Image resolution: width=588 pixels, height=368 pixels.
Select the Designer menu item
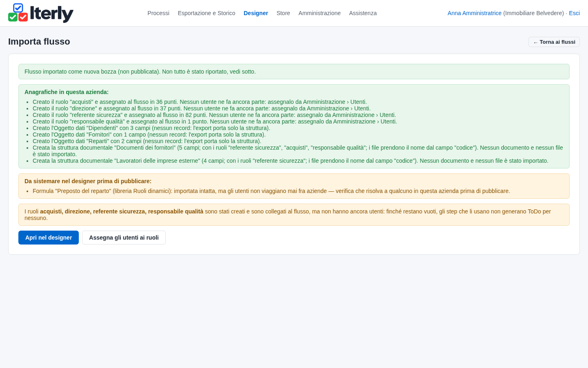point(256,13)
